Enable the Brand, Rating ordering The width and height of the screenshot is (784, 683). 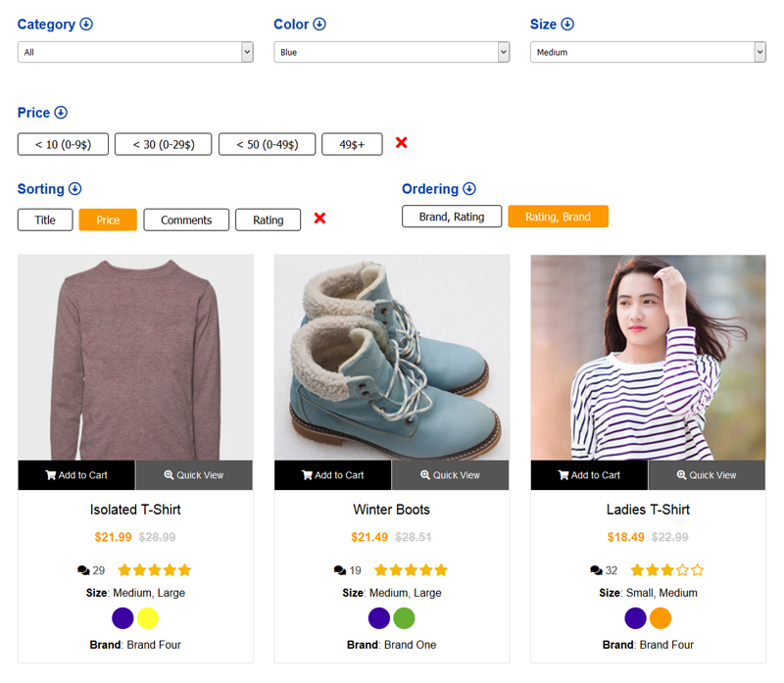[452, 217]
